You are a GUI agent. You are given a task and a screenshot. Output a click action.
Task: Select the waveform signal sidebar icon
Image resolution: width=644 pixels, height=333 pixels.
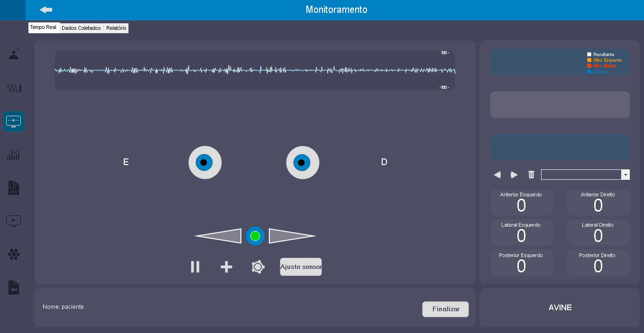pyautogui.click(x=14, y=88)
